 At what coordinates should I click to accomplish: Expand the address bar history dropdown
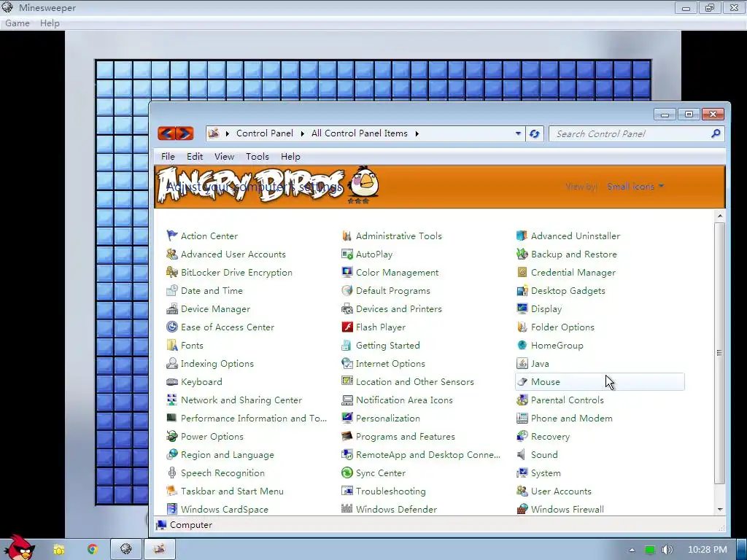518,134
